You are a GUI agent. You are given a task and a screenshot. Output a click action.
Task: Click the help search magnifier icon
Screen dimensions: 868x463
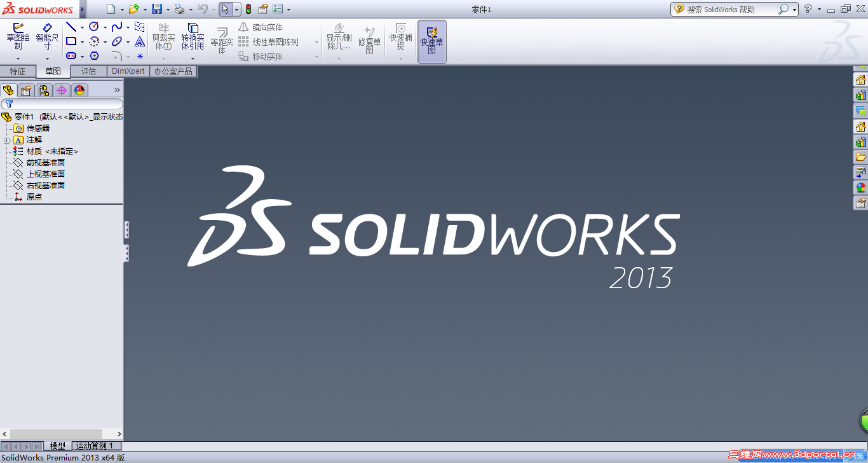(783, 9)
